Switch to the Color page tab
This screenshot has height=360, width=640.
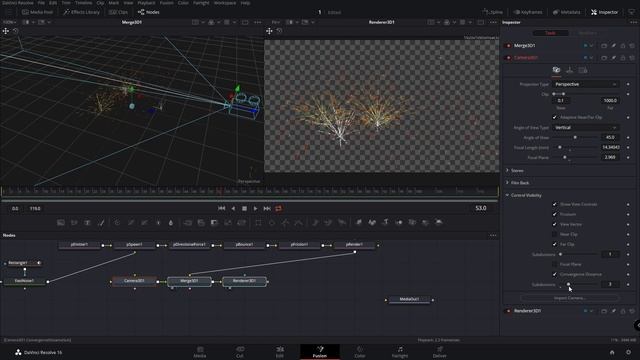pyautogui.click(x=360, y=352)
